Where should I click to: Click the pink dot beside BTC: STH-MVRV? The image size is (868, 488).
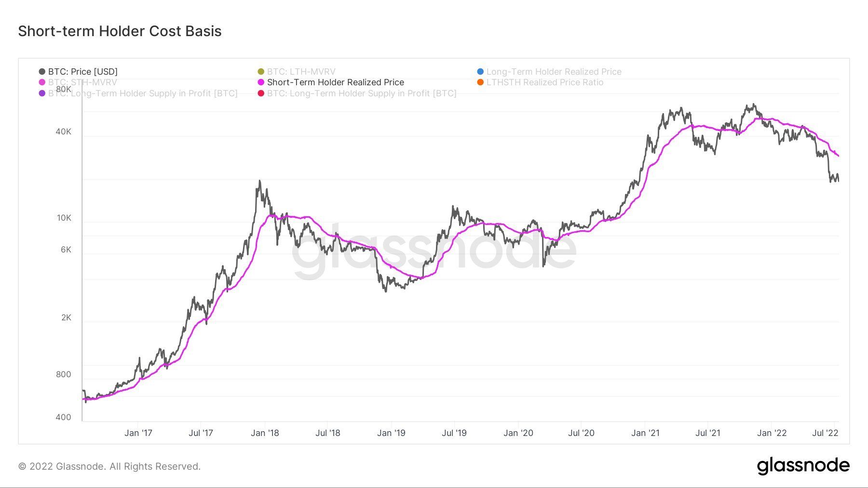click(x=42, y=82)
